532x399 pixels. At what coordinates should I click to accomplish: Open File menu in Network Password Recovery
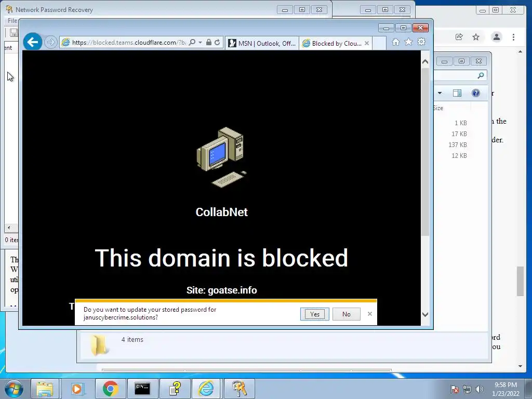[x=12, y=21]
